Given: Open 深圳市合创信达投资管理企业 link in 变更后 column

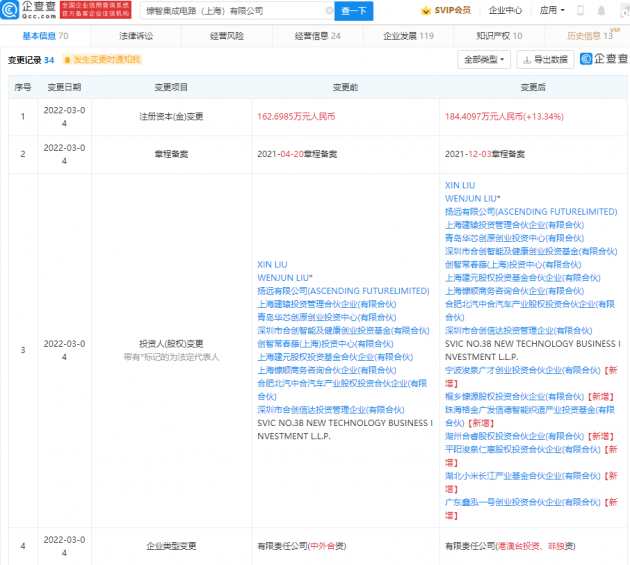Looking at the screenshot, I should click(x=518, y=330).
